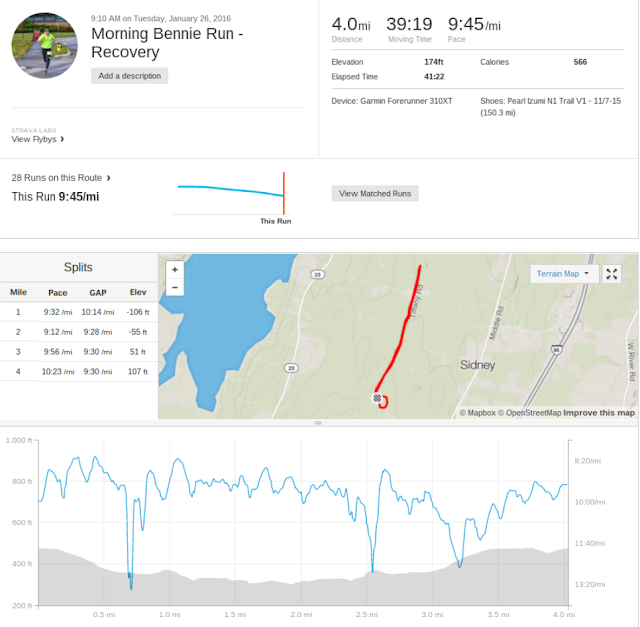Open the View Flybys link
640x627 pixels.
coord(34,140)
